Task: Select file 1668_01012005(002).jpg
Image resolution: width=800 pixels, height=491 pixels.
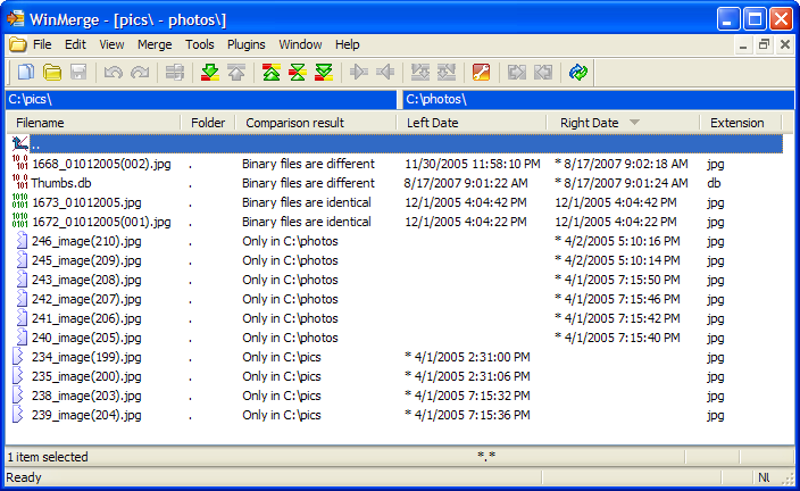Action: pos(101,164)
